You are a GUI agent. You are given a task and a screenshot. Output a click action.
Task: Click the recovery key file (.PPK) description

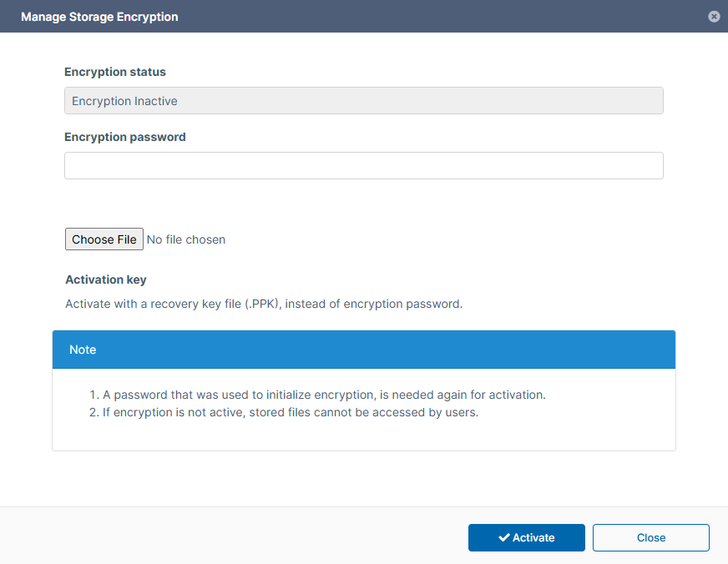[264, 304]
